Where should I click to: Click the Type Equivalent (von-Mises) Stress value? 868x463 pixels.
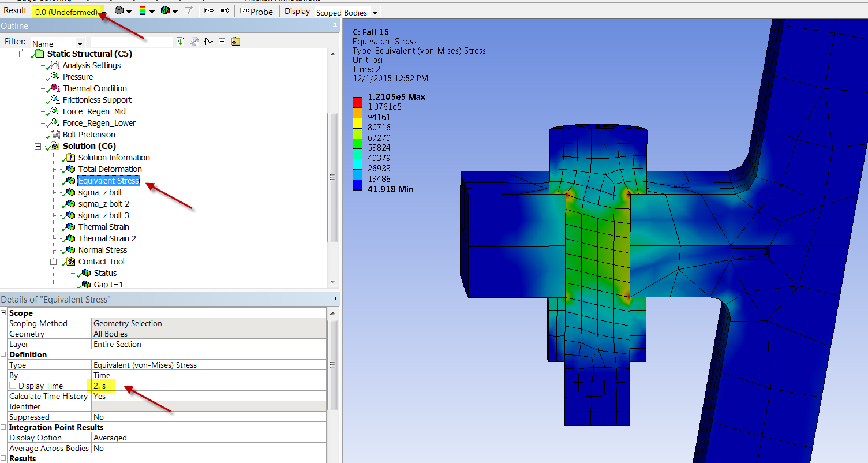209,365
